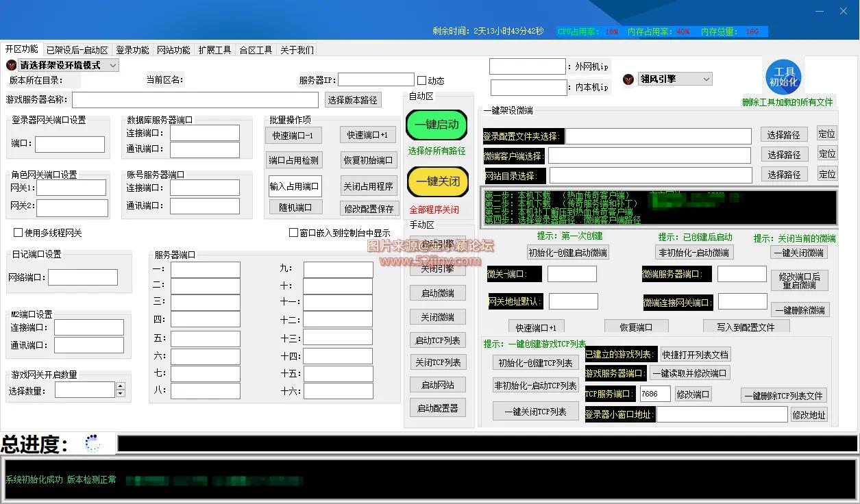This screenshot has height=504, width=860.
Task: Check 窗口嵌入到控制台中显示 option
Action: pos(293,232)
